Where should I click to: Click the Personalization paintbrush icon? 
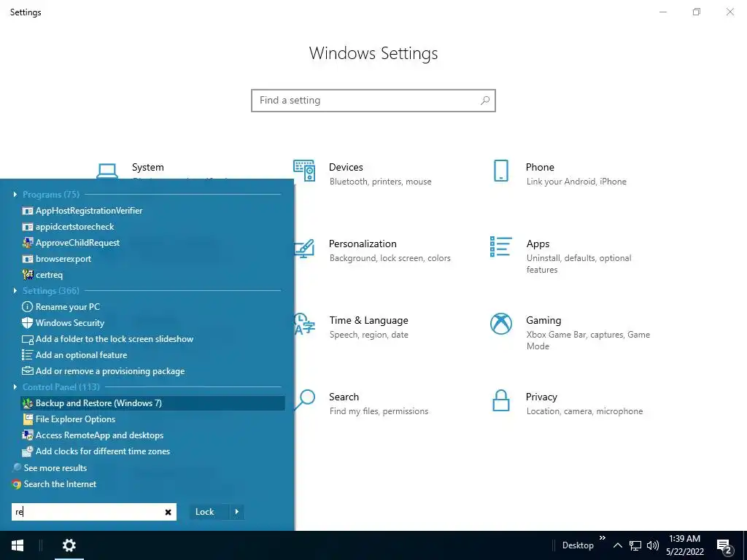(x=304, y=248)
